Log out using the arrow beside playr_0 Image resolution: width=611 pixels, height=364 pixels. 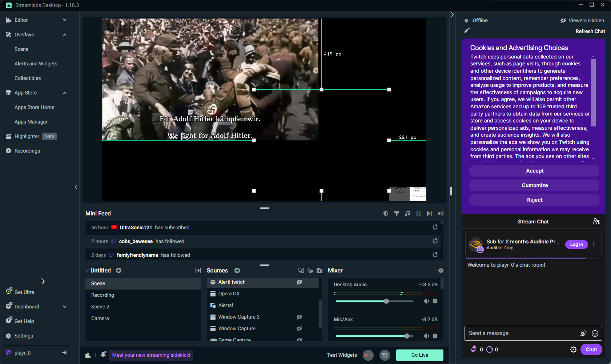pyautogui.click(x=65, y=353)
